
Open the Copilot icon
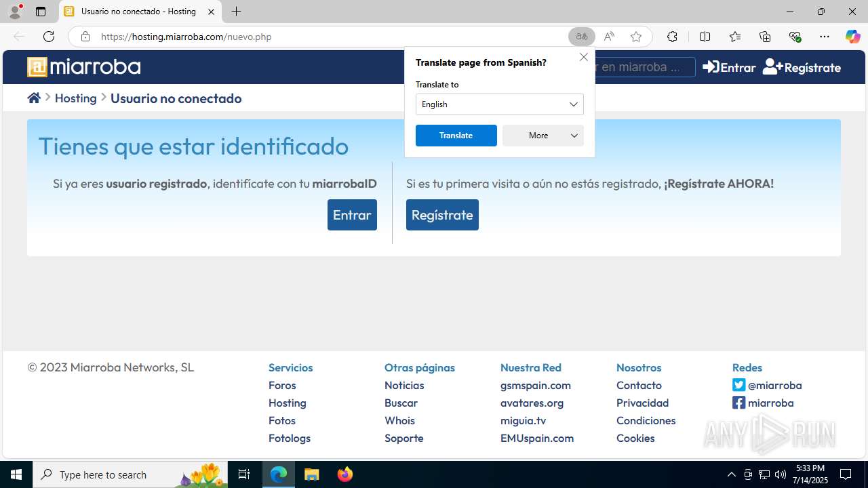tap(852, 37)
